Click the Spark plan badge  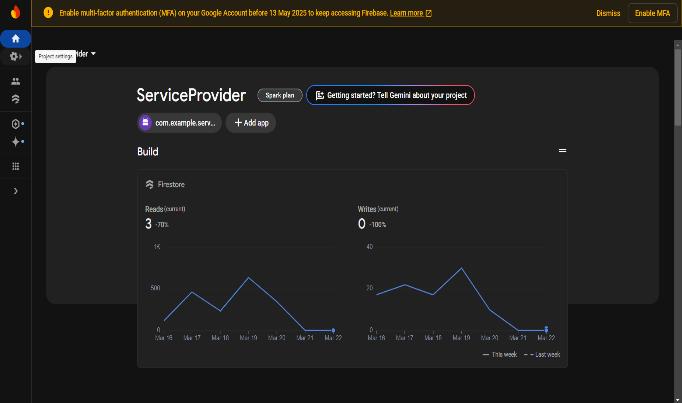point(280,95)
